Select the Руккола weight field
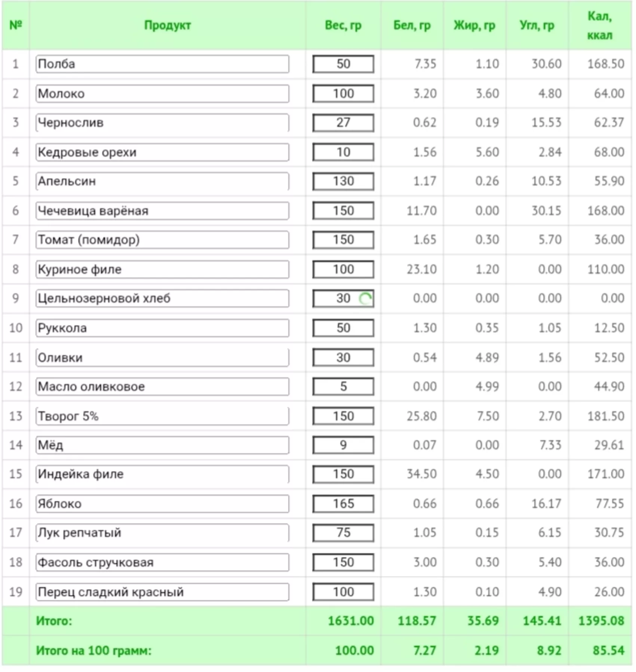Image resolution: width=636 pixels, height=672 pixels. click(343, 328)
